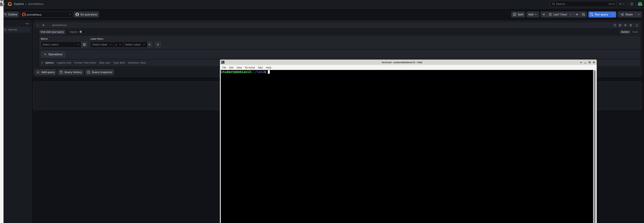
Task: Add an operation with Operations button
Action: (53, 54)
